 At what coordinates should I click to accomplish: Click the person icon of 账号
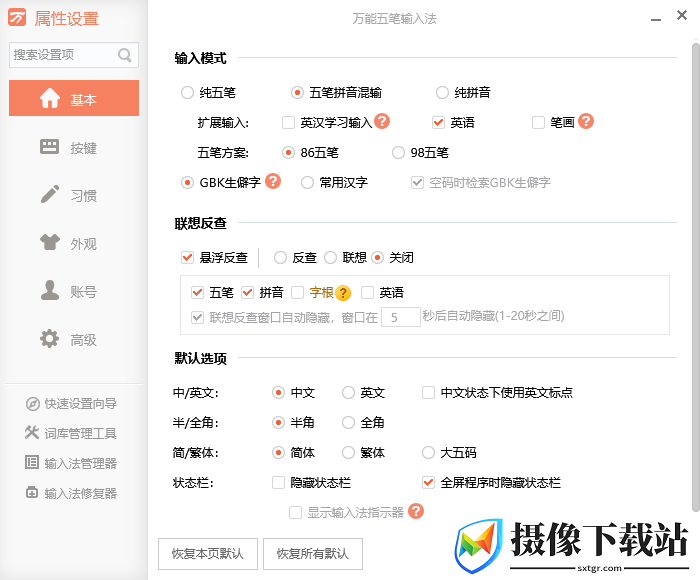tap(50, 290)
